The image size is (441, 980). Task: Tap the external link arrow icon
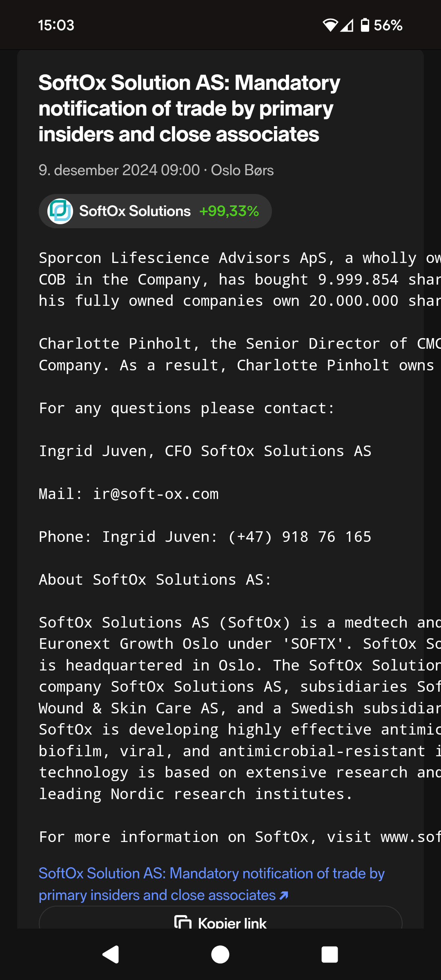click(x=284, y=895)
